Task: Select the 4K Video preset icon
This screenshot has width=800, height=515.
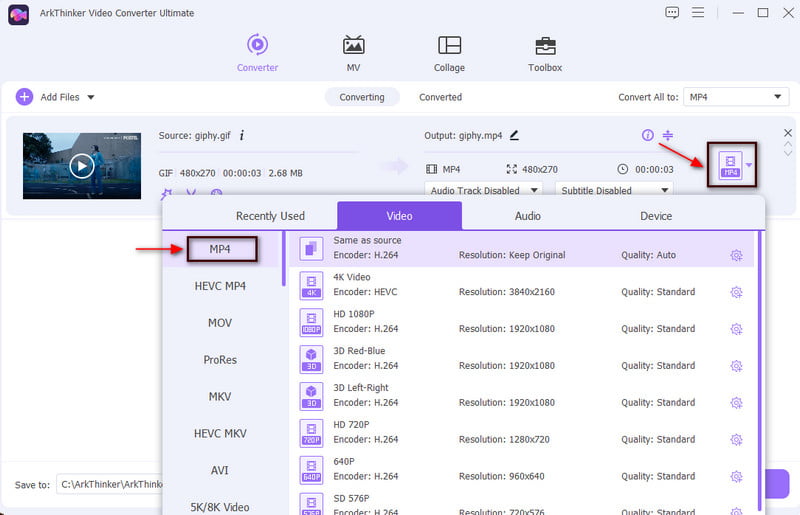Action: pyautogui.click(x=311, y=285)
